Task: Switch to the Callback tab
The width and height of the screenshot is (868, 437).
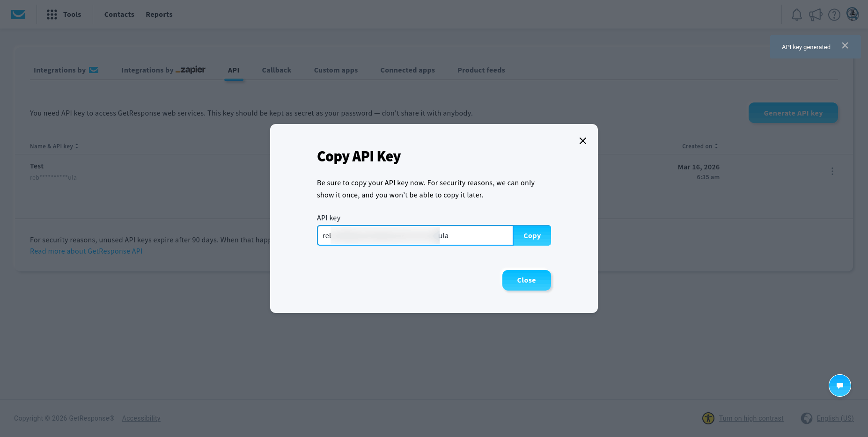Action: (x=276, y=70)
